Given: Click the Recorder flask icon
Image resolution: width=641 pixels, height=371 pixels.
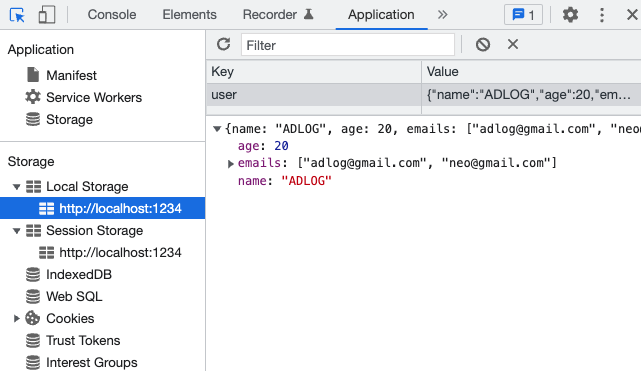Looking at the screenshot, I should [x=309, y=14].
